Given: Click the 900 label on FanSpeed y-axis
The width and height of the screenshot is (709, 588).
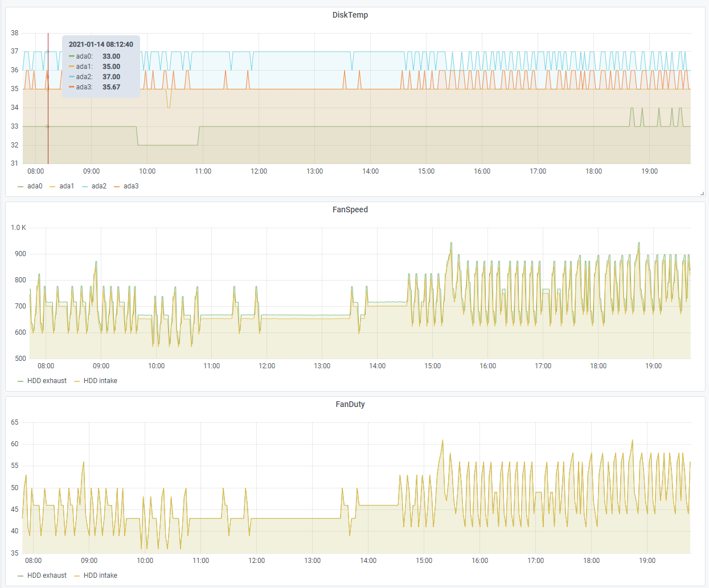Looking at the screenshot, I should point(21,254).
